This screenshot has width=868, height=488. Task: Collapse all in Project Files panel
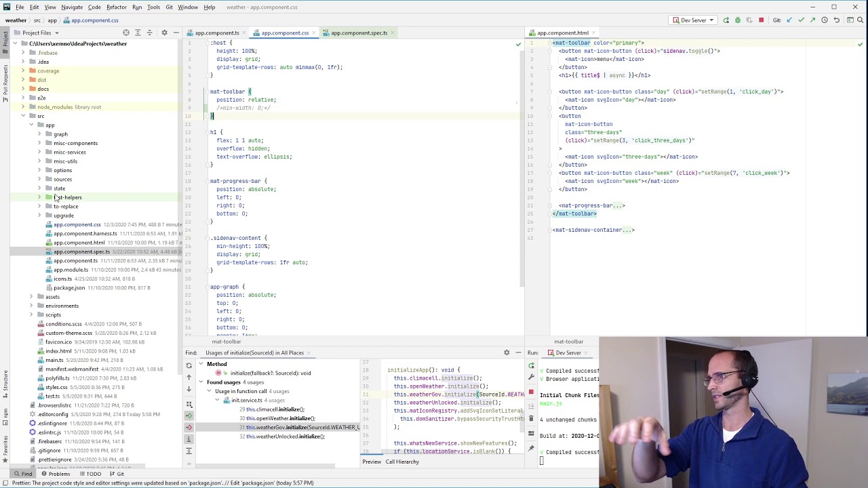pos(149,33)
